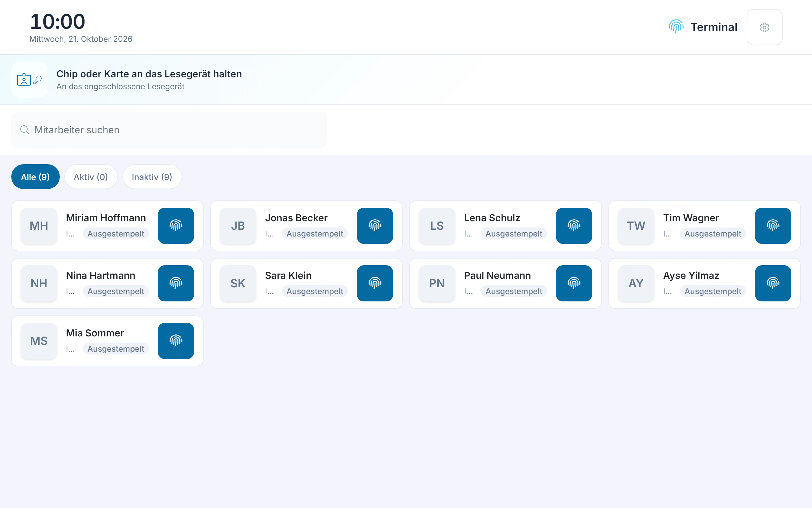Image resolution: width=812 pixels, height=508 pixels.
Task: Select the Alle (9) filter
Action: coord(35,177)
